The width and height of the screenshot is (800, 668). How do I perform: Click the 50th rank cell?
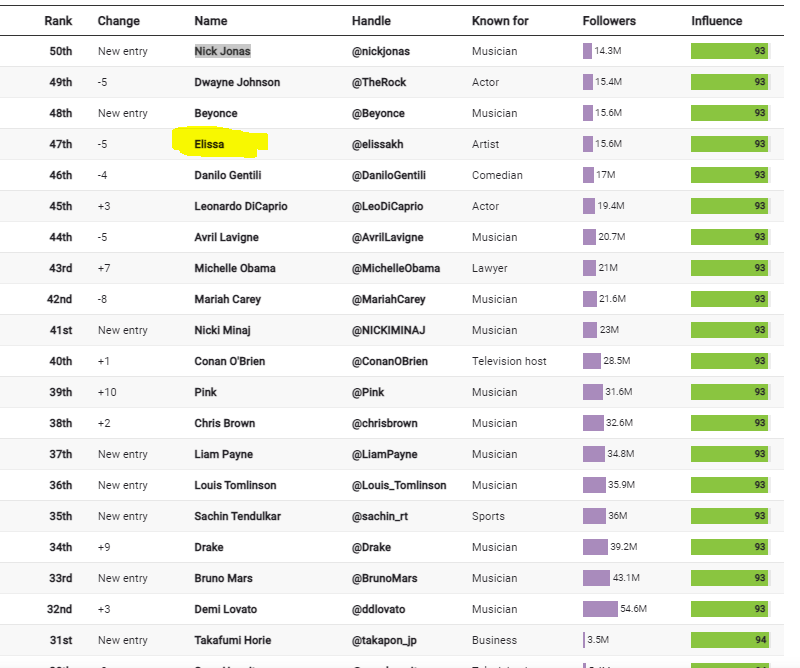point(61,51)
